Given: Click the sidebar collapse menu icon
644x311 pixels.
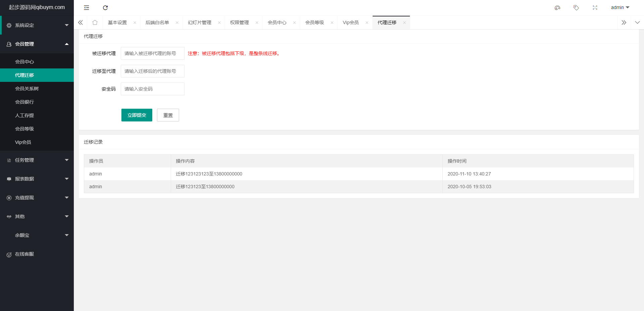Looking at the screenshot, I should [x=87, y=8].
